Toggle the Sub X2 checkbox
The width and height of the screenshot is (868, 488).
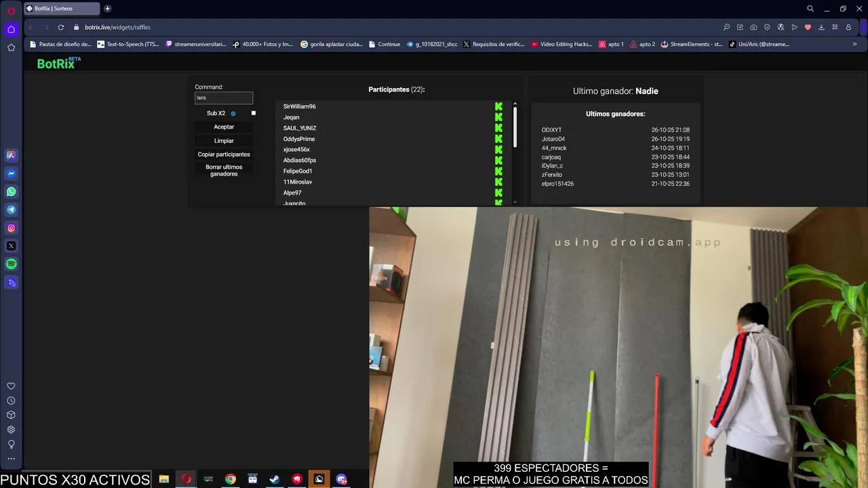point(254,113)
